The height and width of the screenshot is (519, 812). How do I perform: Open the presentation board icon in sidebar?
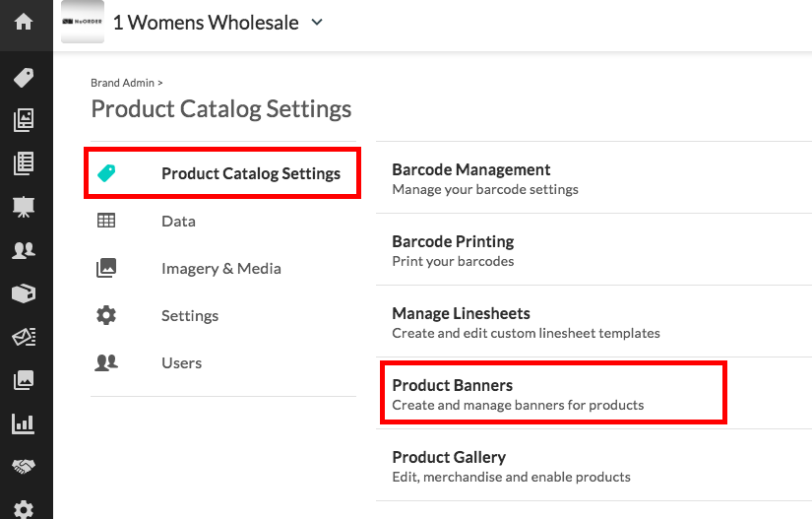[24, 207]
